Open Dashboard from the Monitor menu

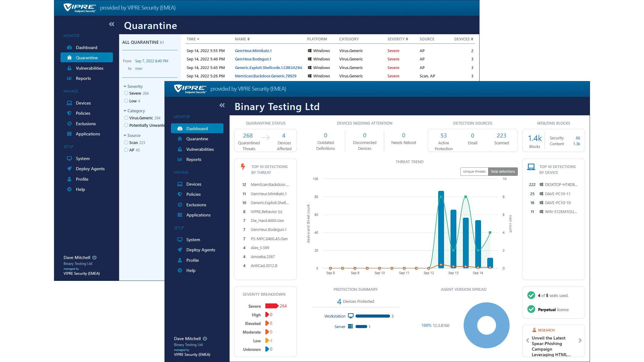pyautogui.click(x=197, y=128)
